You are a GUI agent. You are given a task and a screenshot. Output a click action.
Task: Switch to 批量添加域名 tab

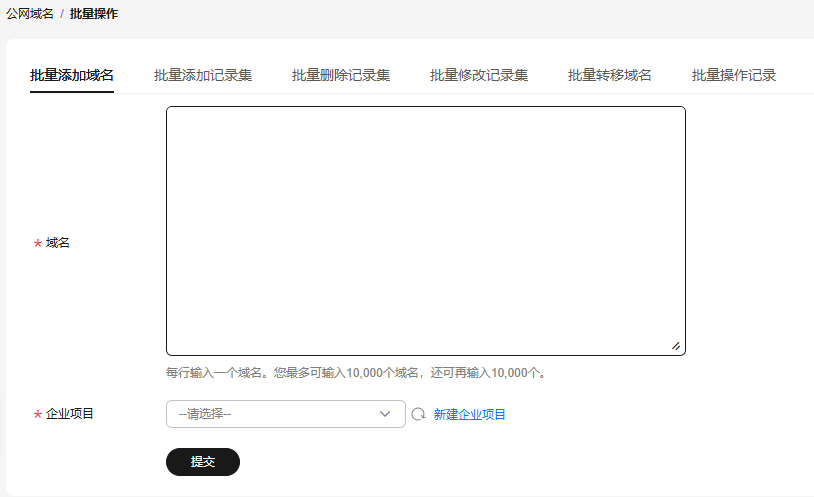coord(72,75)
